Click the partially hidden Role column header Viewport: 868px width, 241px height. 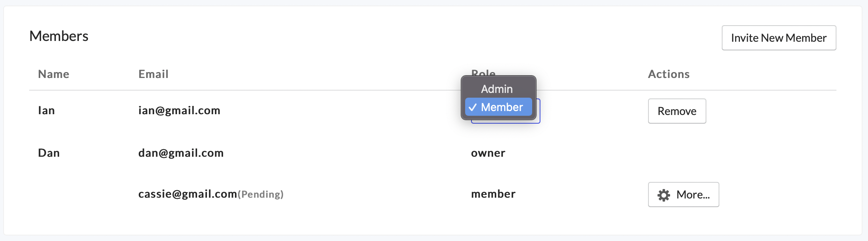click(x=483, y=72)
